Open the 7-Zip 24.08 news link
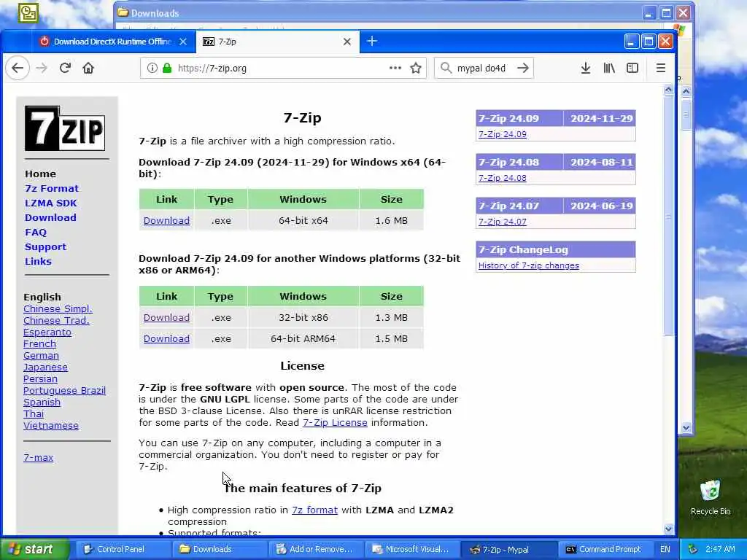The height and width of the screenshot is (560, 747). (502, 178)
